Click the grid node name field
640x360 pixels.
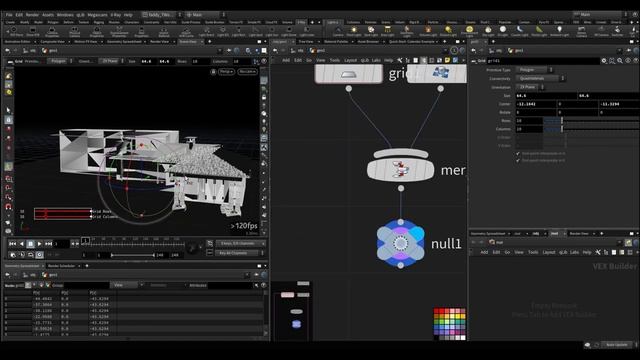[x=543, y=61]
